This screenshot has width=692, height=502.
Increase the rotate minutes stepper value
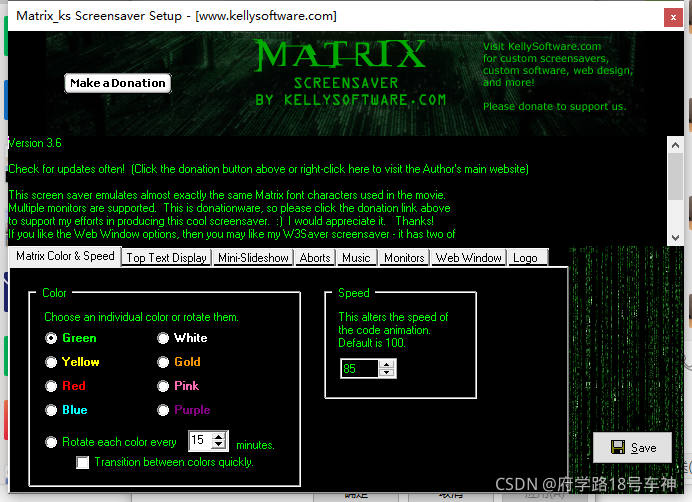219,436
